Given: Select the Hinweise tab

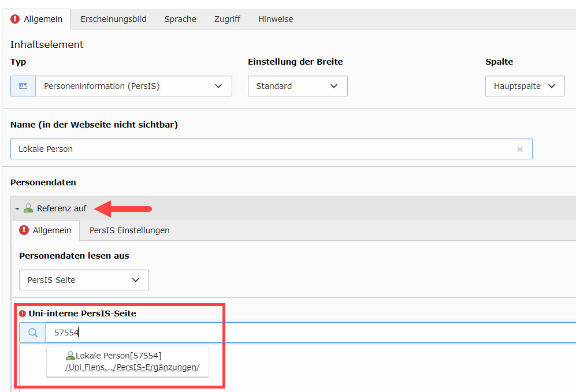Looking at the screenshot, I should (276, 19).
